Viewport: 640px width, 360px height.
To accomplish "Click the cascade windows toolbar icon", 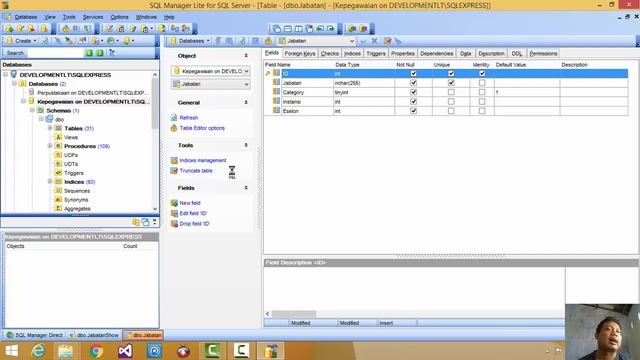I will coord(277,29).
